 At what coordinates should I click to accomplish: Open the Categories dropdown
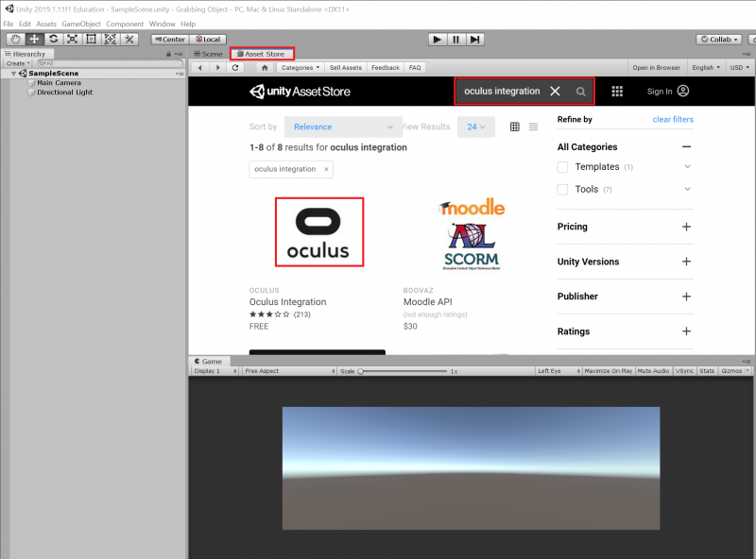tap(301, 67)
